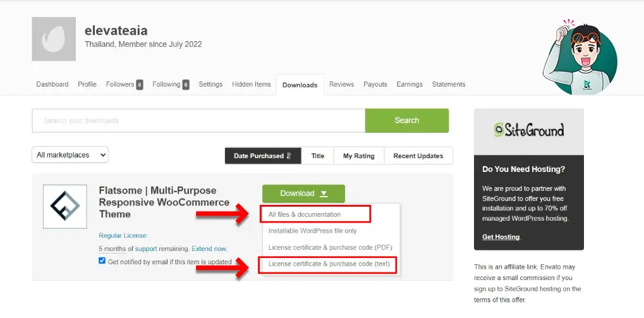Sort by Date Purchased

tap(263, 156)
